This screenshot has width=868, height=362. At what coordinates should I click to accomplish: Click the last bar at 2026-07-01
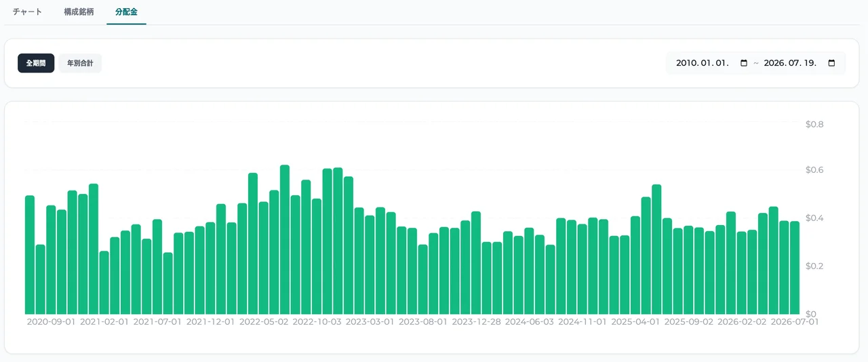point(795,268)
